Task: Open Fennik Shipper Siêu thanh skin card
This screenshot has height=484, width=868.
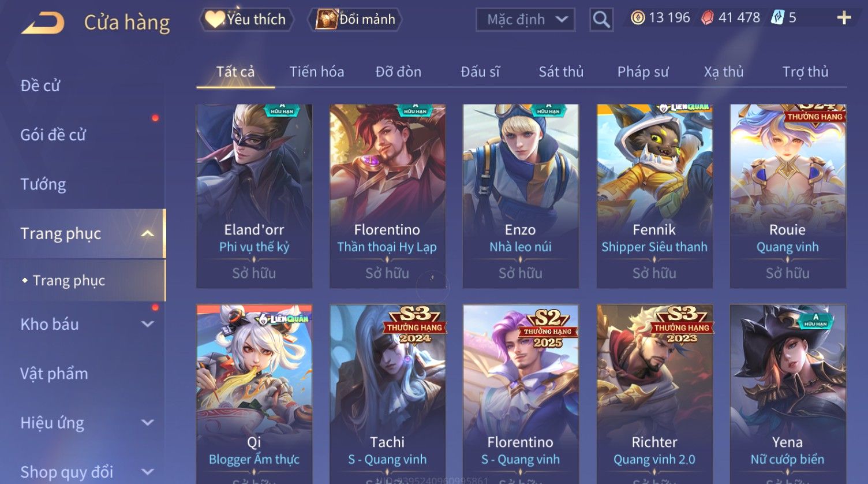Action: tap(654, 196)
